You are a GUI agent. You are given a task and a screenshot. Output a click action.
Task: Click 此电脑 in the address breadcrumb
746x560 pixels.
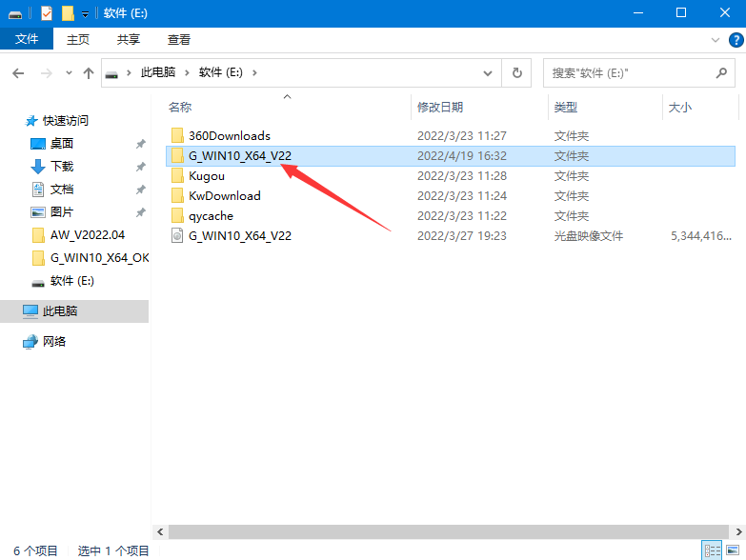(158, 72)
